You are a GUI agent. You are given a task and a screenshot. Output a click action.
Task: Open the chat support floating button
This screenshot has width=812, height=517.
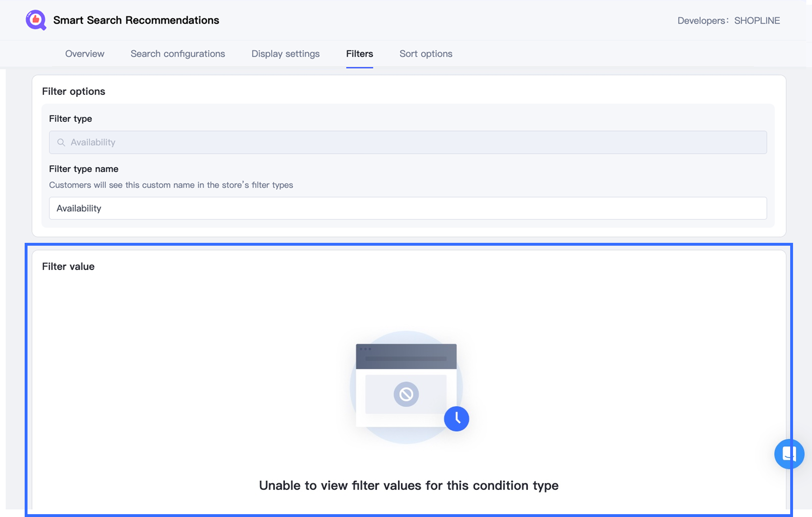point(789,454)
